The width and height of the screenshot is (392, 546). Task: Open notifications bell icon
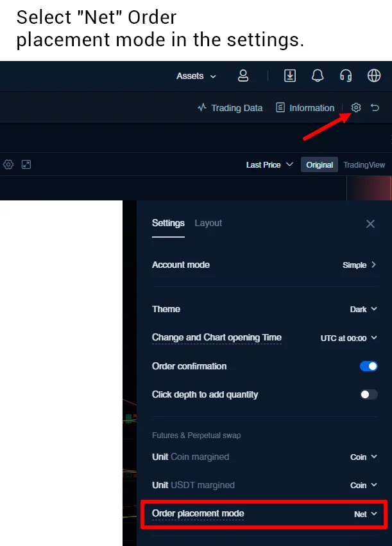click(x=318, y=76)
